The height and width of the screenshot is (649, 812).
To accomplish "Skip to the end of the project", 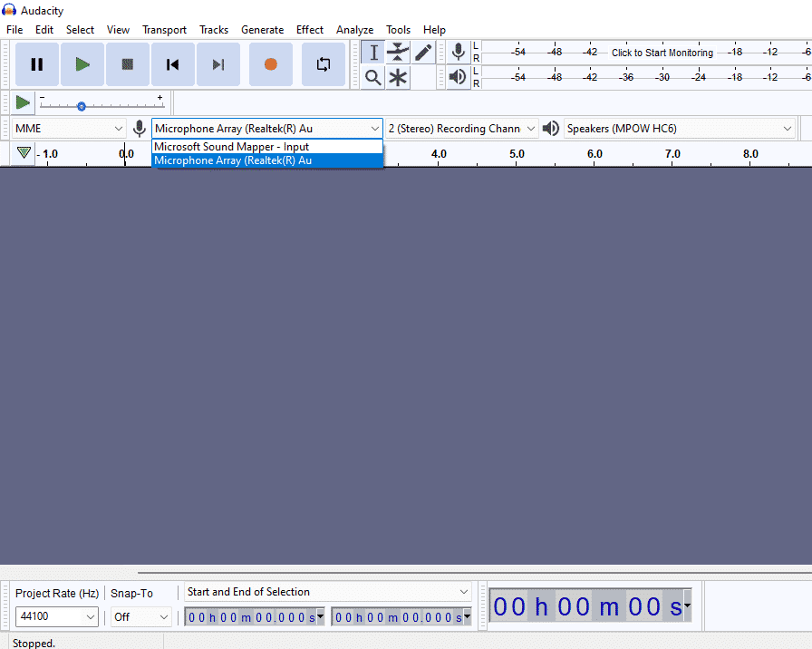I will 218,64.
